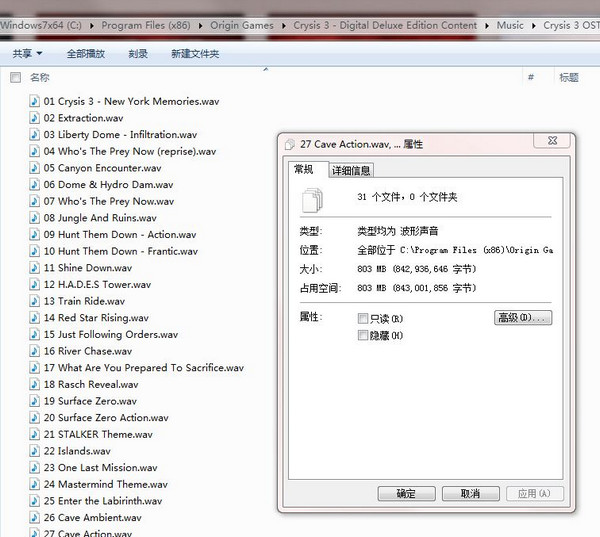Expand breadcrumb arrow after Origin Games
This screenshot has width=600, height=537.
(x=284, y=26)
